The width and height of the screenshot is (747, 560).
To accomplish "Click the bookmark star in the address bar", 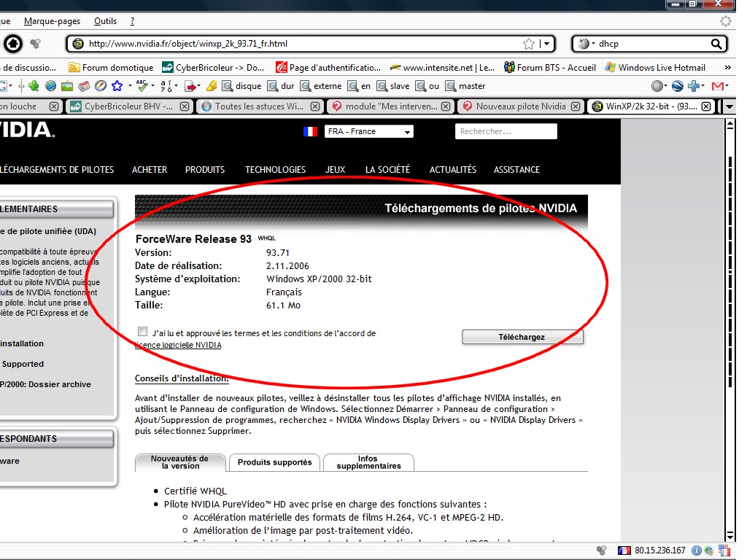I will pyautogui.click(x=529, y=44).
